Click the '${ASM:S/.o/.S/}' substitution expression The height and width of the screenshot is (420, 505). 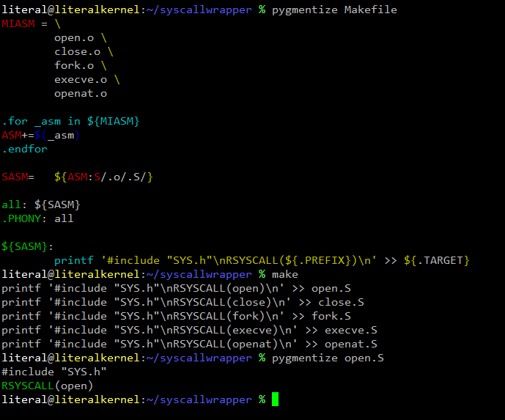103,177
